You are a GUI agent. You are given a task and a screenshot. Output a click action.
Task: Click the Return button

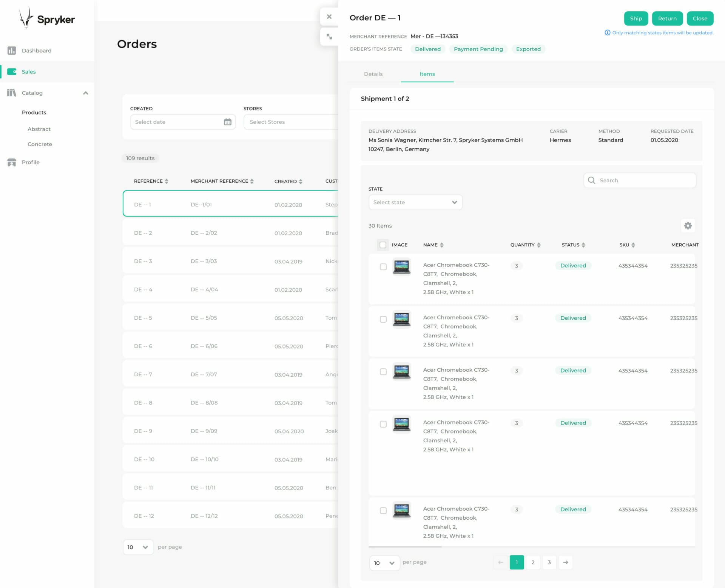(667, 18)
